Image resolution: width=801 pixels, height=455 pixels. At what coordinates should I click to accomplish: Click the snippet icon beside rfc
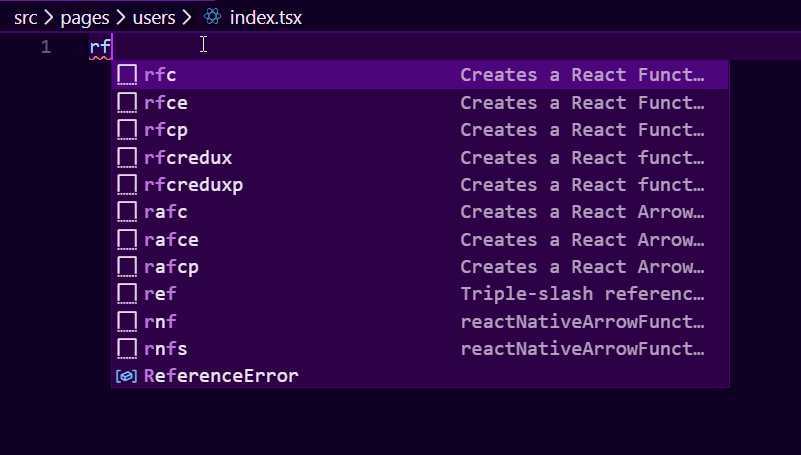[127, 75]
